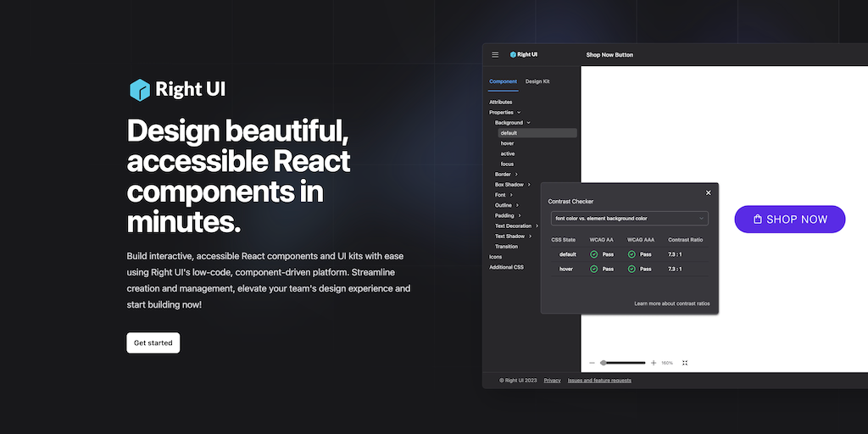Click the Right UI logo in app header
Image resolution: width=868 pixels, height=434 pixels.
[524, 55]
